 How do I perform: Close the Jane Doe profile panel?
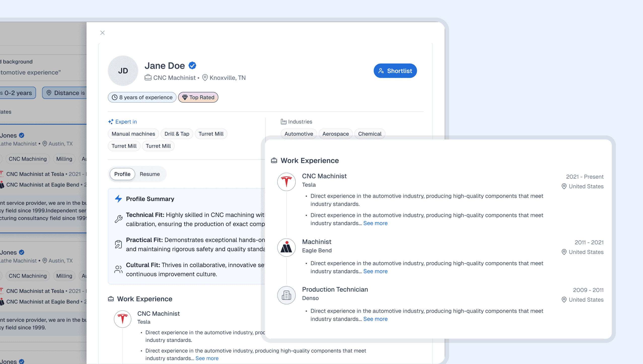point(102,33)
